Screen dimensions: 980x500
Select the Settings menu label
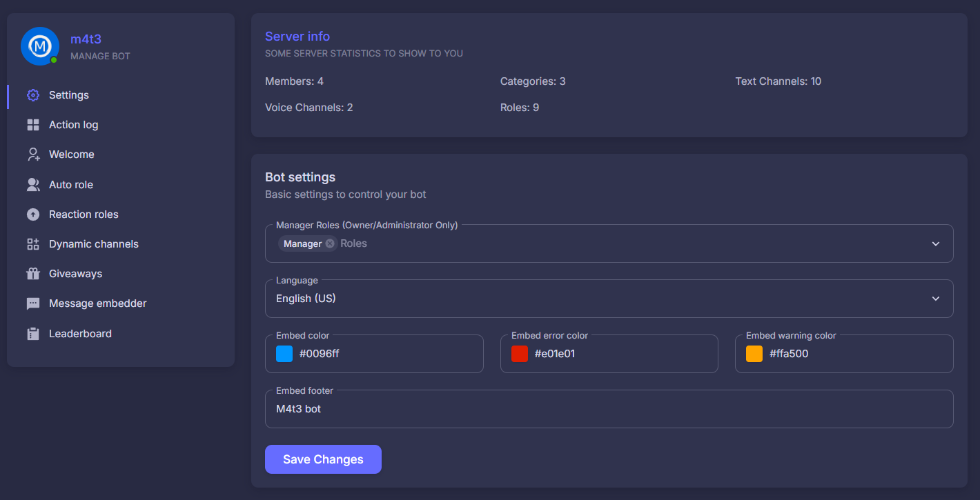point(69,95)
